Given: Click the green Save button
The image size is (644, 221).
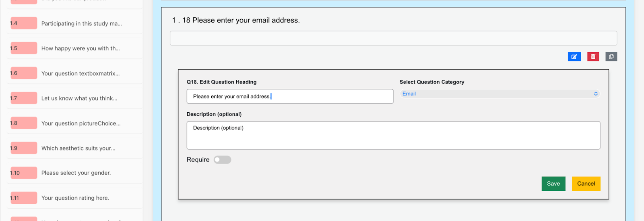Looking at the screenshot, I should coord(553,184).
